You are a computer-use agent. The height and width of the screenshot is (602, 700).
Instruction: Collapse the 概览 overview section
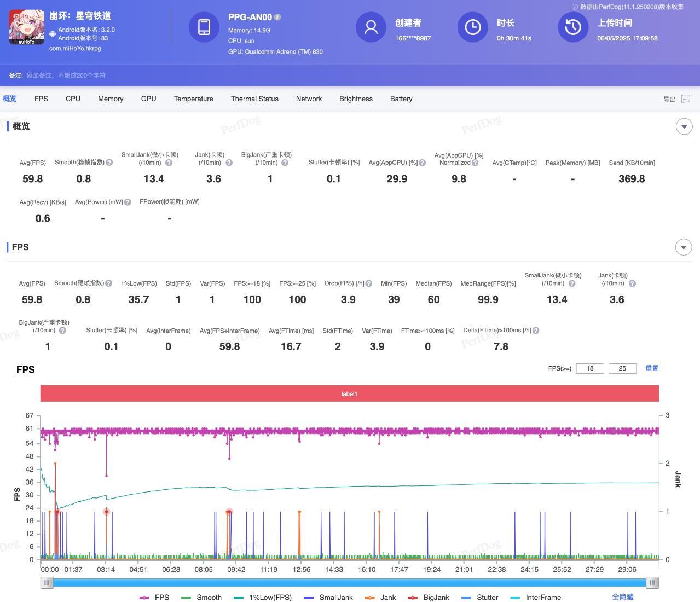[x=684, y=126]
